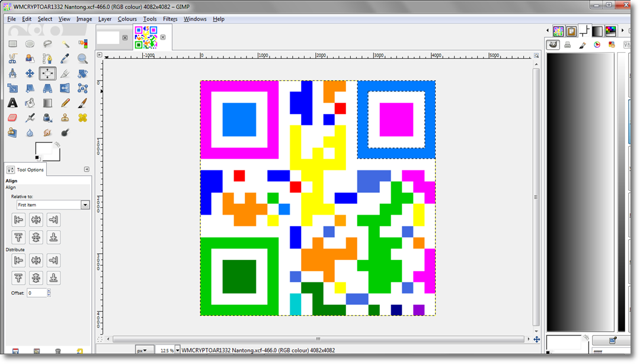Distribute left edges of targets button
This screenshot has width=640, height=364.
click(18, 260)
